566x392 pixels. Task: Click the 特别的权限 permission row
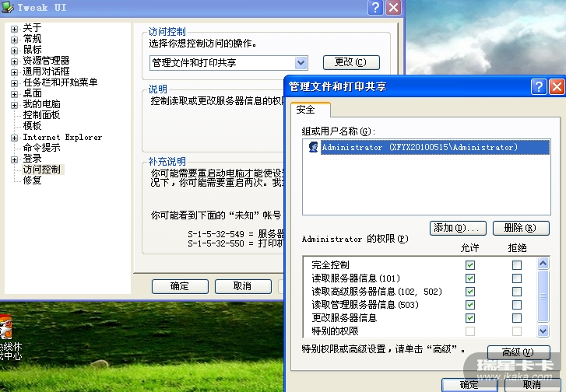click(419, 331)
